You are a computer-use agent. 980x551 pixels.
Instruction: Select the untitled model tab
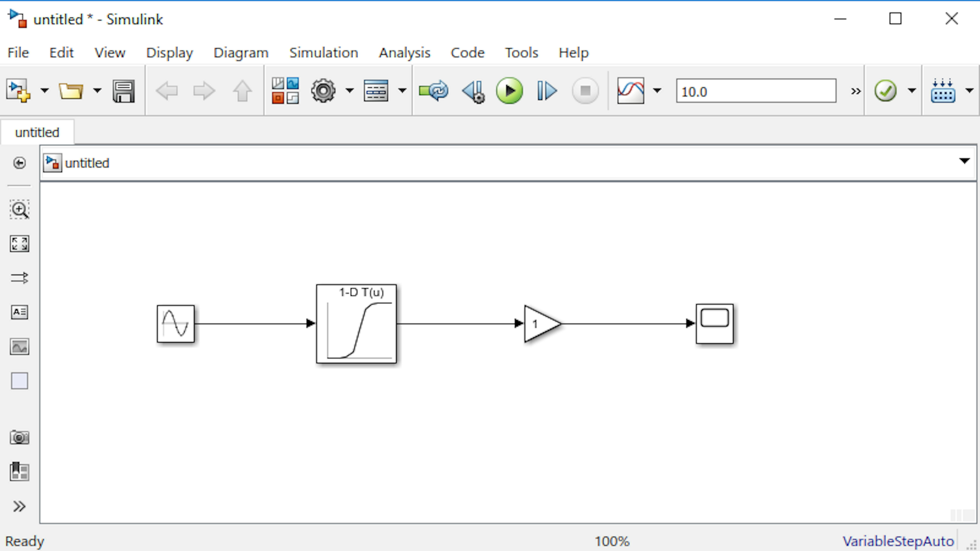coord(37,132)
